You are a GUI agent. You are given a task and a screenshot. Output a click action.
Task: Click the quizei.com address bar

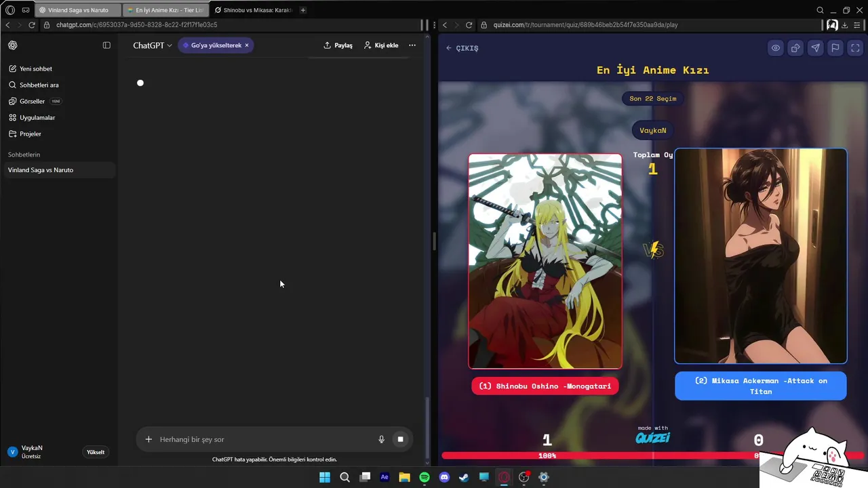tap(649, 25)
